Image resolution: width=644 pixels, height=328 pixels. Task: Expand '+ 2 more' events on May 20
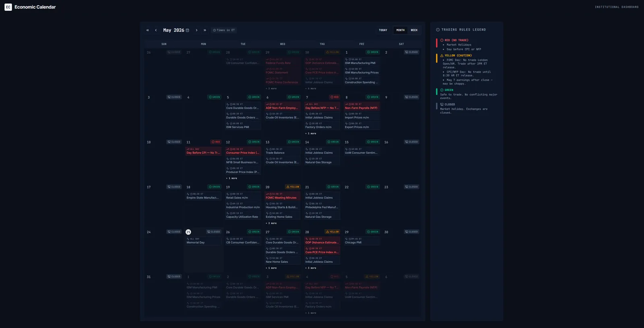pos(271,223)
